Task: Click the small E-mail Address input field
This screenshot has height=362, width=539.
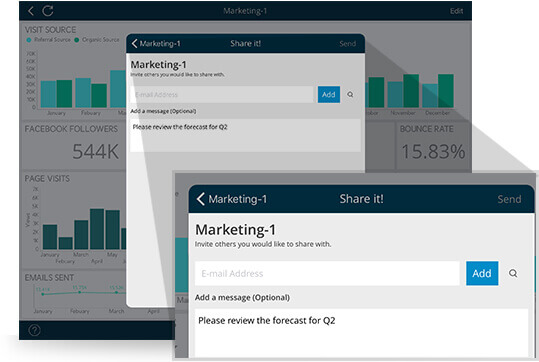Action: pyautogui.click(x=222, y=95)
